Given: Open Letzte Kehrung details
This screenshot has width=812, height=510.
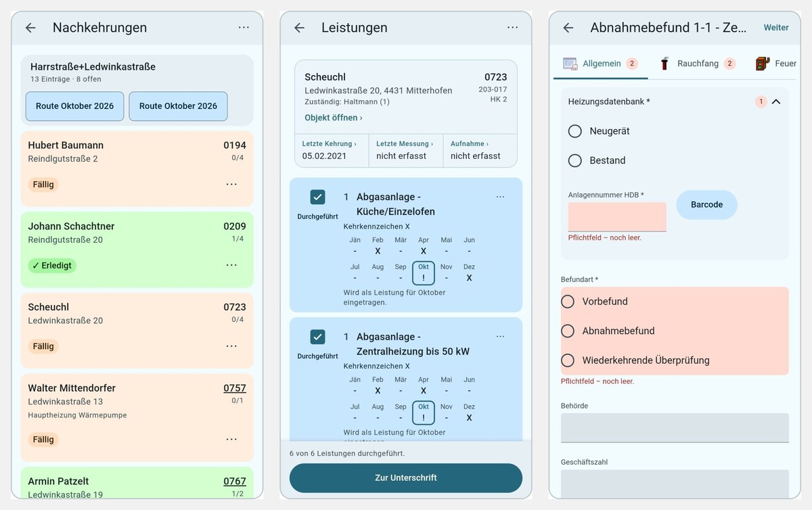Looking at the screenshot, I should pos(332,150).
